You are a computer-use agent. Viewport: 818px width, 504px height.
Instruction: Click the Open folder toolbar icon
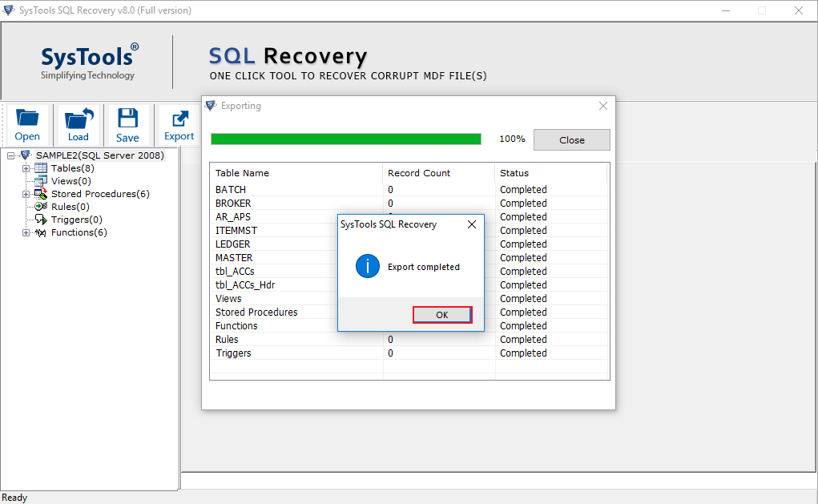pyautogui.click(x=27, y=119)
